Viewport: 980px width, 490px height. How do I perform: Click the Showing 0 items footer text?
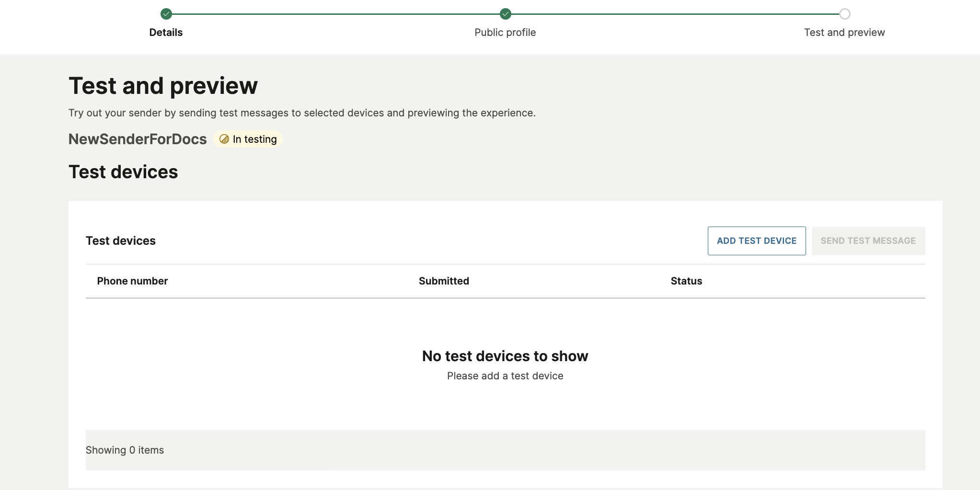pos(125,450)
